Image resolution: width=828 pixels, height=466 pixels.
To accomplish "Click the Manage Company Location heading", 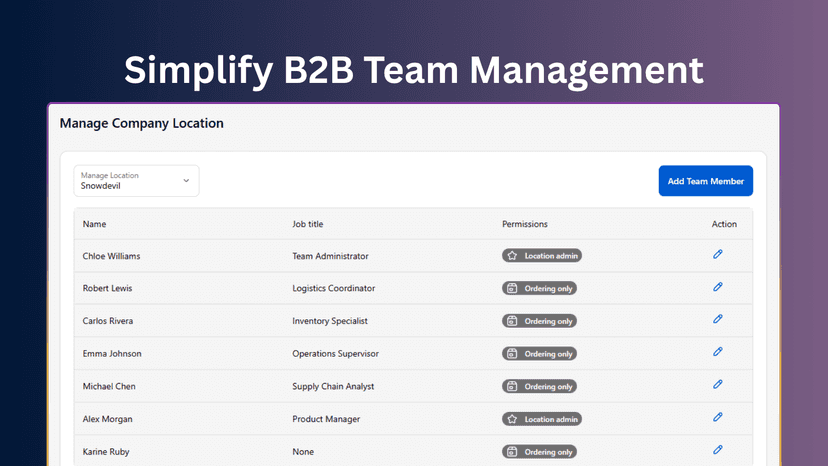I will (142, 123).
